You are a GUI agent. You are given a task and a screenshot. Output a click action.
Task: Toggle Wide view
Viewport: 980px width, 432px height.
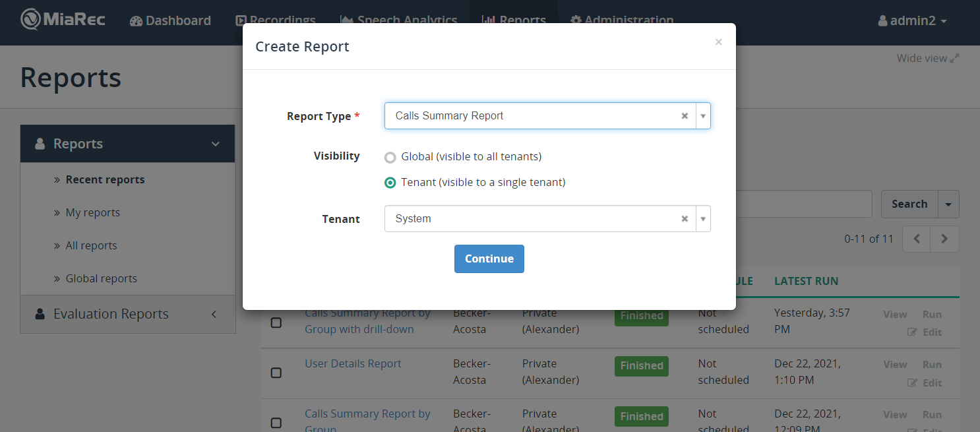[x=927, y=58]
